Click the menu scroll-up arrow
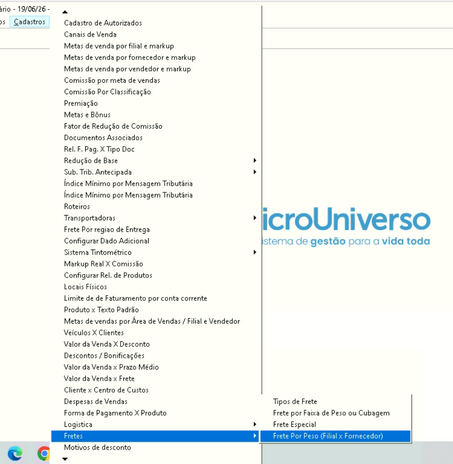This screenshot has height=464, width=453. 65,12
